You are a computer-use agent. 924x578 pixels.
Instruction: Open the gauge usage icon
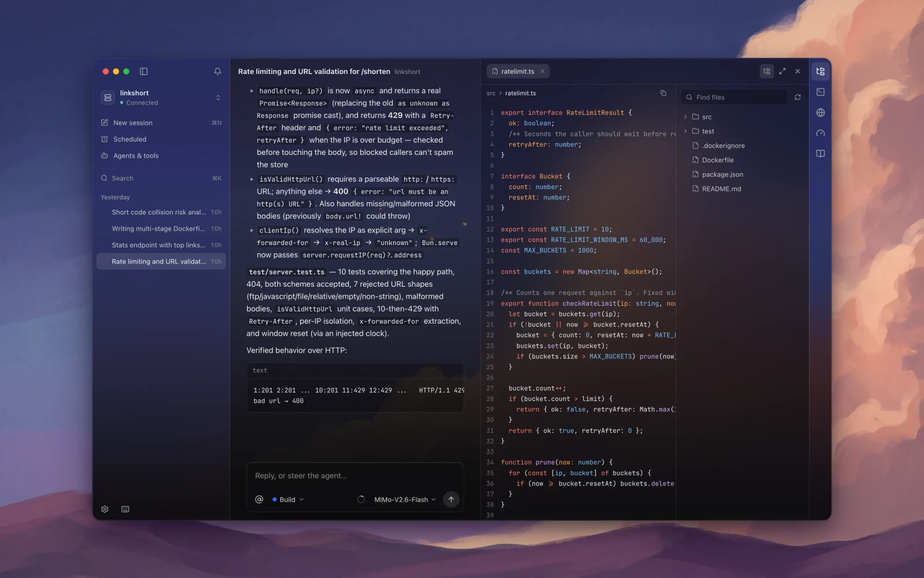point(821,133)
